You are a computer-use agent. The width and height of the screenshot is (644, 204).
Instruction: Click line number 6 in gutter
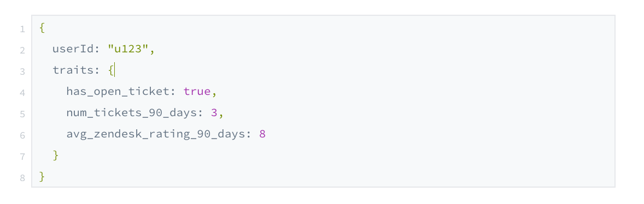22,136
